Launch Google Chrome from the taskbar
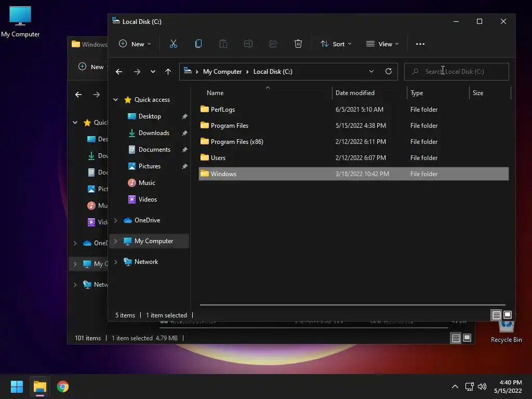The image size is (532, 399). 63,387
